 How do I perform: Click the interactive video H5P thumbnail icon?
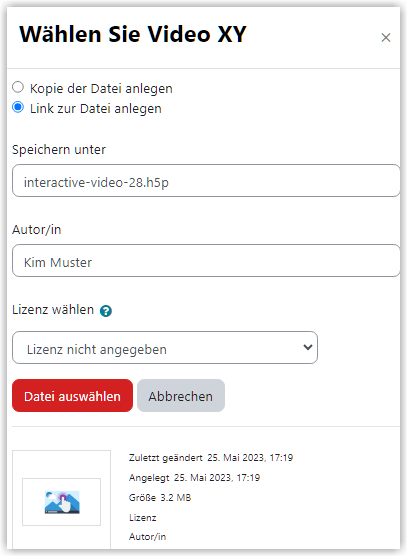coord(62,502)
